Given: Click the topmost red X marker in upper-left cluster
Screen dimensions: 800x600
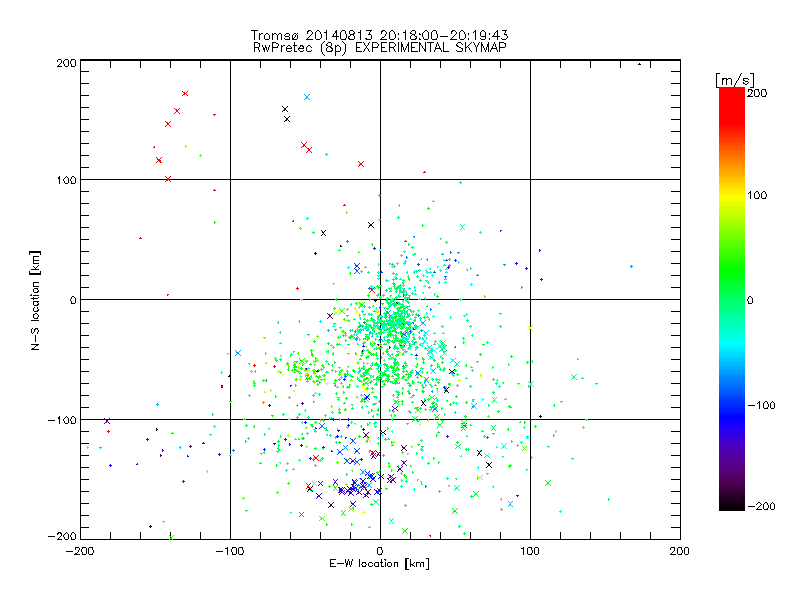Looking at the screenshot, I should pyautogui.click(x=185, y=93).
